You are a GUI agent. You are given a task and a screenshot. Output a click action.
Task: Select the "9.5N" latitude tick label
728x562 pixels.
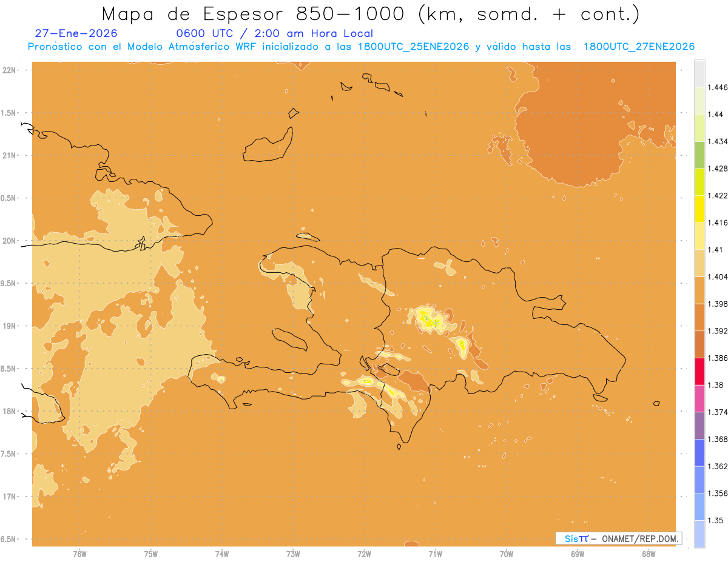9,283
